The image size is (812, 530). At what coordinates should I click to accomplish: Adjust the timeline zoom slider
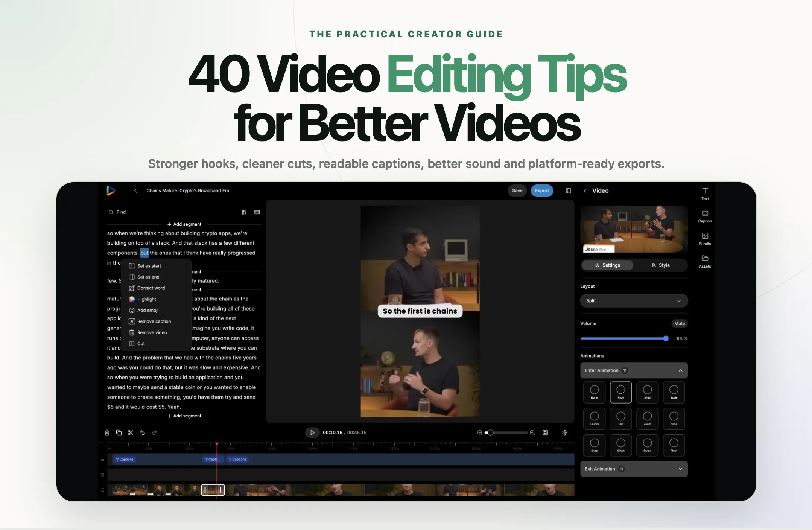(x=490, y=433)
